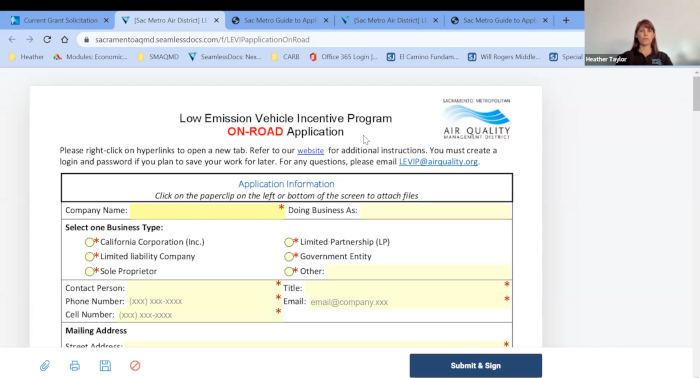The image size is (700, 378).
Task: Switch to second Sac Metro Air District tab
Action: [389, 20]
